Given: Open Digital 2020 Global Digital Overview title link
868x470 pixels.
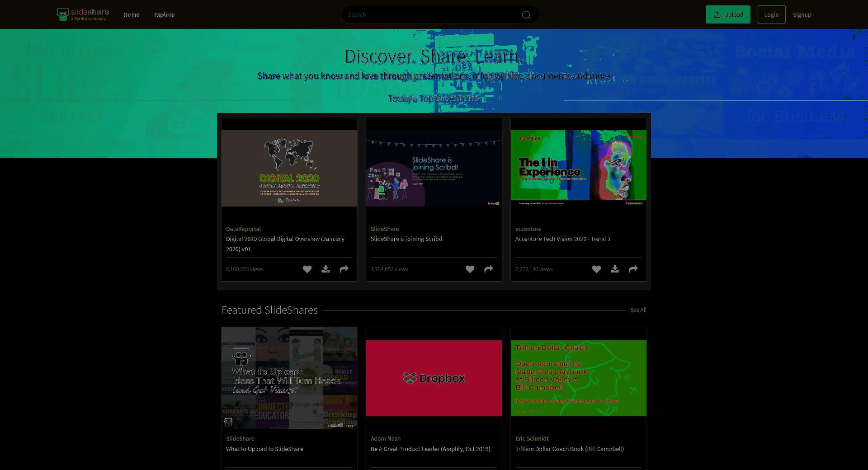Looking at the screenshot, I should 285,244.
